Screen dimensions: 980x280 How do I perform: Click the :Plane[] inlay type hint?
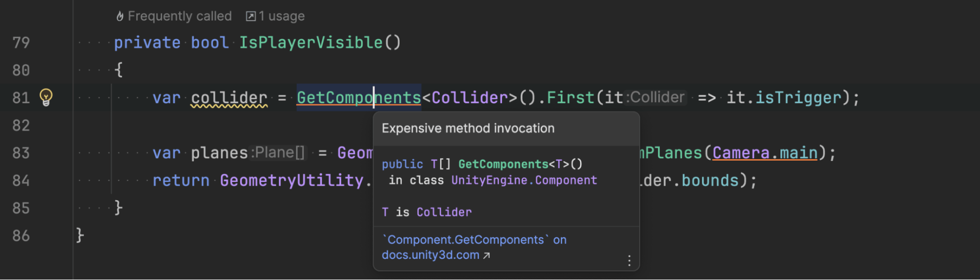[x=278, y=153]
